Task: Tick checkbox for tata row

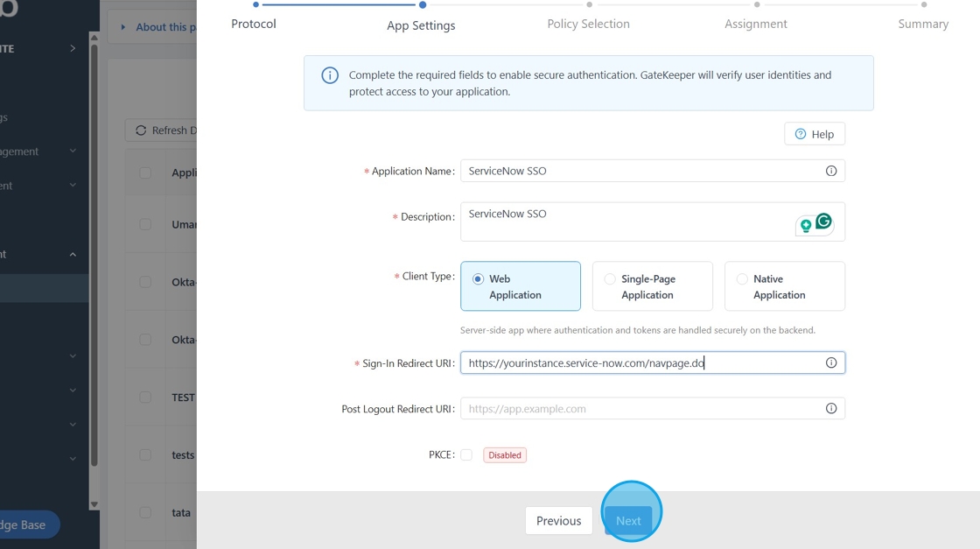Action: point(145,512)
